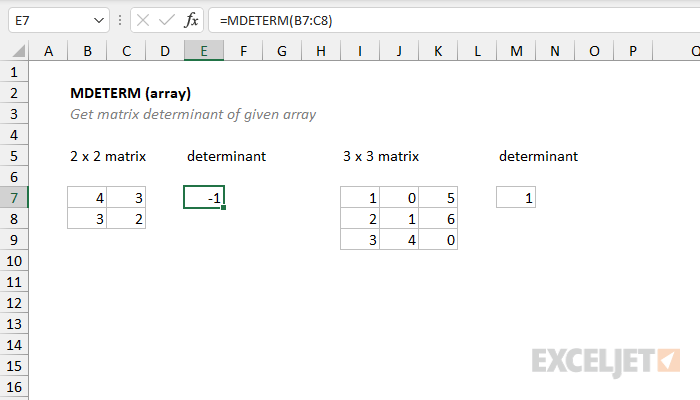Select cell K7 with value 5
This screenshot has width=700, height=400.
tap(438, 198)
